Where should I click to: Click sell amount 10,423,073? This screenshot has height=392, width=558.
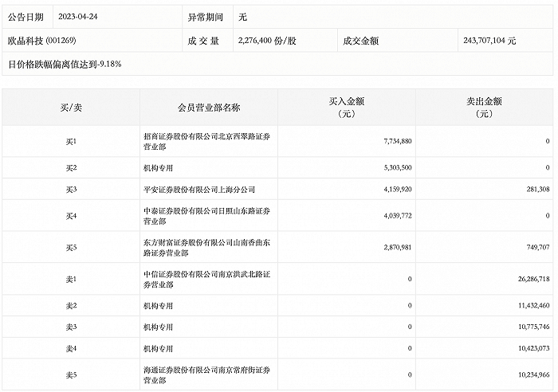(534, 349)
